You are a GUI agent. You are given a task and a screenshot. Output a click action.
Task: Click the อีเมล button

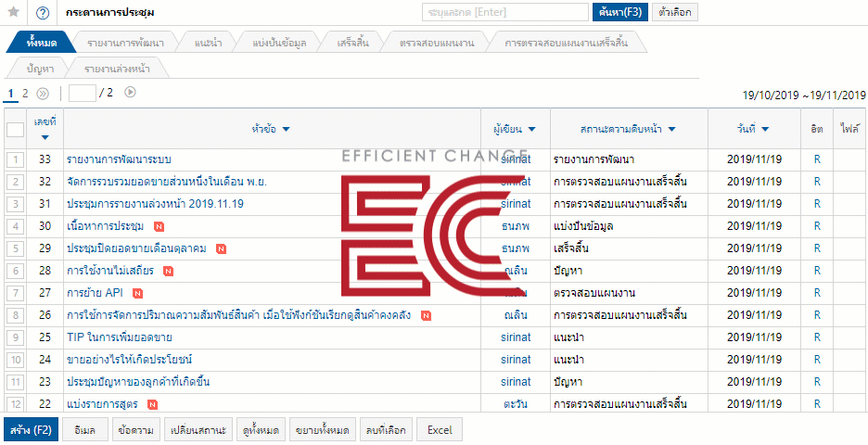(x=84, y=430)
